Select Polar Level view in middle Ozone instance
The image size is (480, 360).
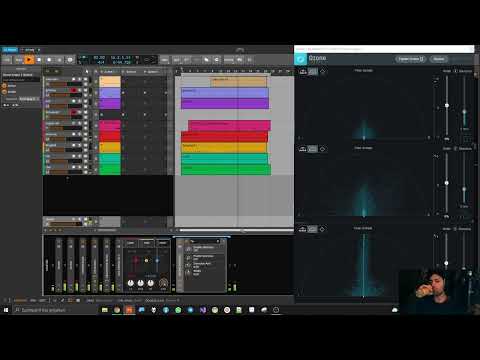coord(313,149)
